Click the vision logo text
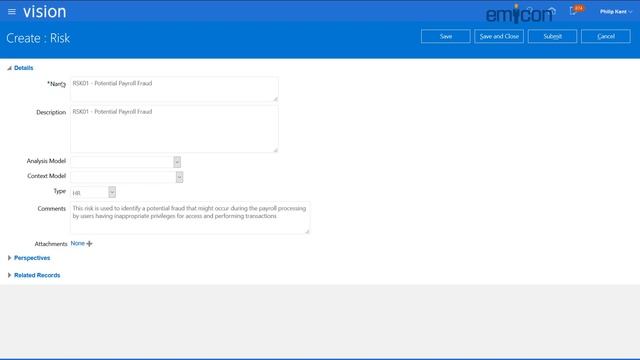Image resolution: width=640 pixels, height=360 pixels. [x=44, y=12]
